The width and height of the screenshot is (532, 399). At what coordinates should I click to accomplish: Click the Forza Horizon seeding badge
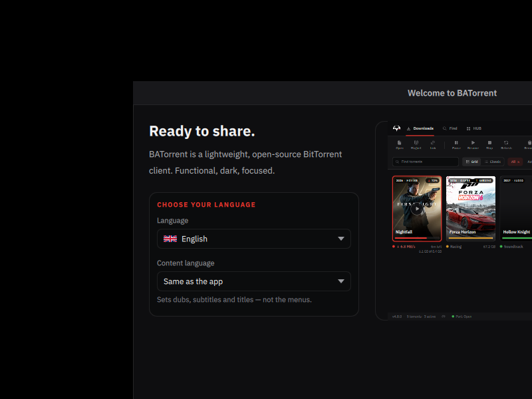tap(484, 180)
